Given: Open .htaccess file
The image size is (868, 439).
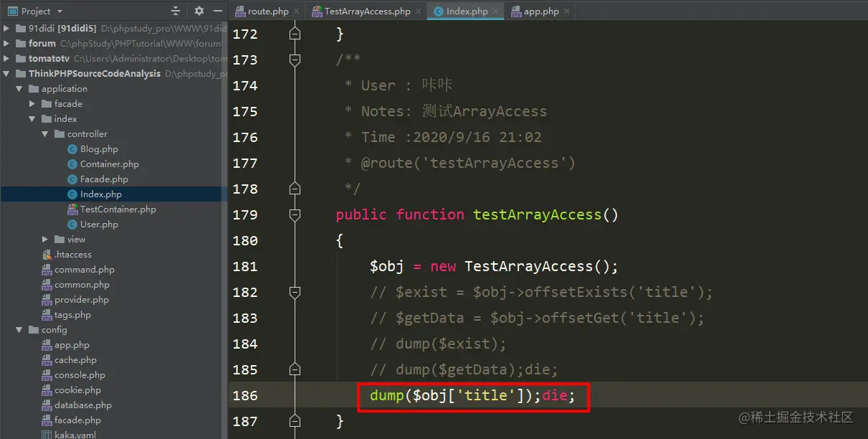Looking at the screenshot, I should (73, 255).
